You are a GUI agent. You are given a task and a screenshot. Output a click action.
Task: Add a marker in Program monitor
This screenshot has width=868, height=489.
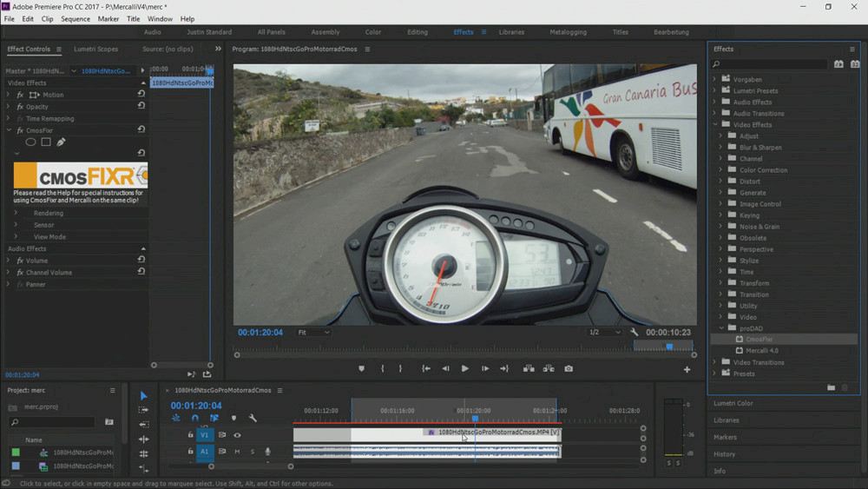[361, 368]
